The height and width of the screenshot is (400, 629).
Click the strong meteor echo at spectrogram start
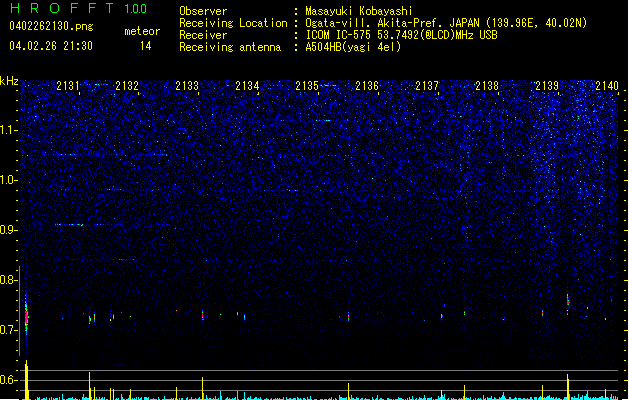tap(26, 315)
